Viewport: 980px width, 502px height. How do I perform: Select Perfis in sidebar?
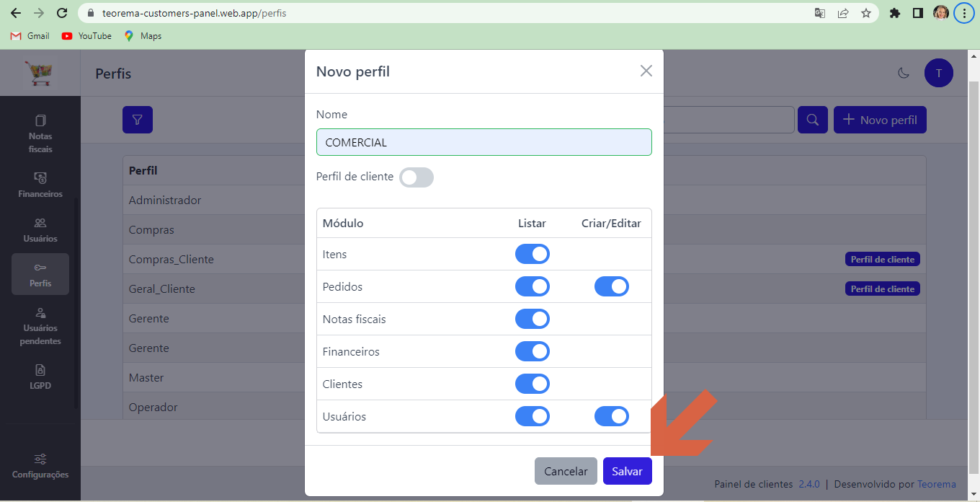[x=40, y=274]
